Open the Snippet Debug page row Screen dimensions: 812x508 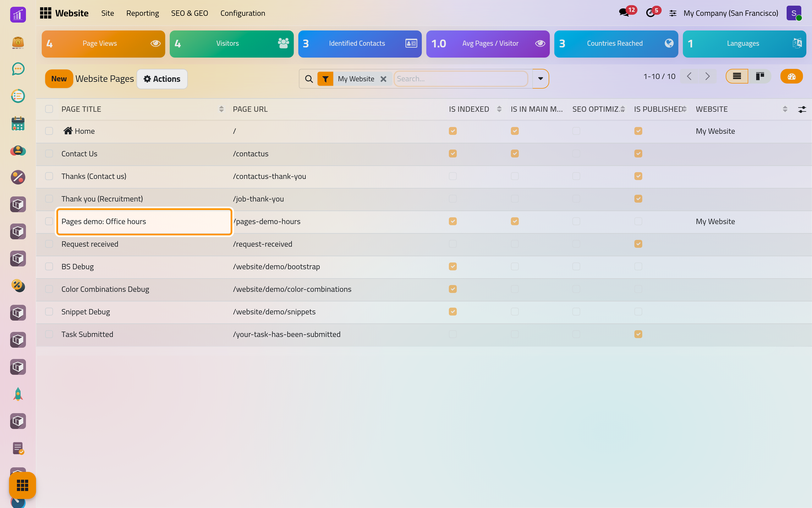tap(424, 312)
